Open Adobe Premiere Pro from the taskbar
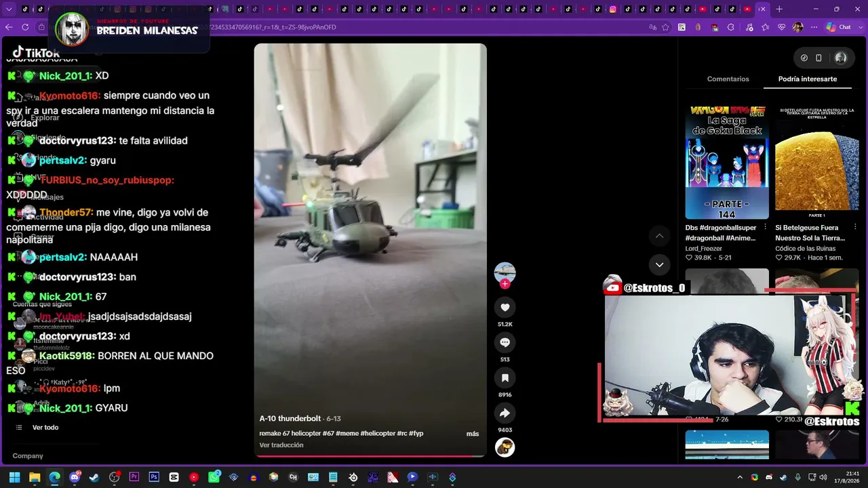 (134, 477)
